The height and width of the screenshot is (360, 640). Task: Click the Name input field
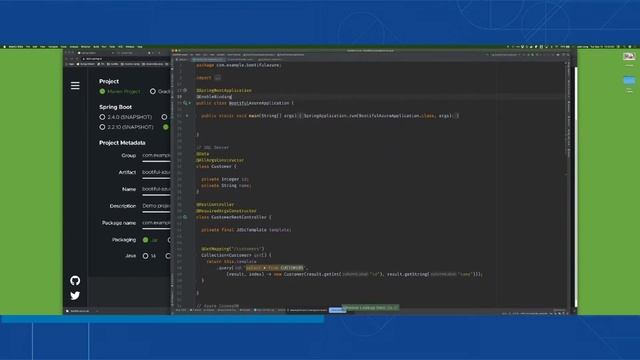(x=156, y=189)
